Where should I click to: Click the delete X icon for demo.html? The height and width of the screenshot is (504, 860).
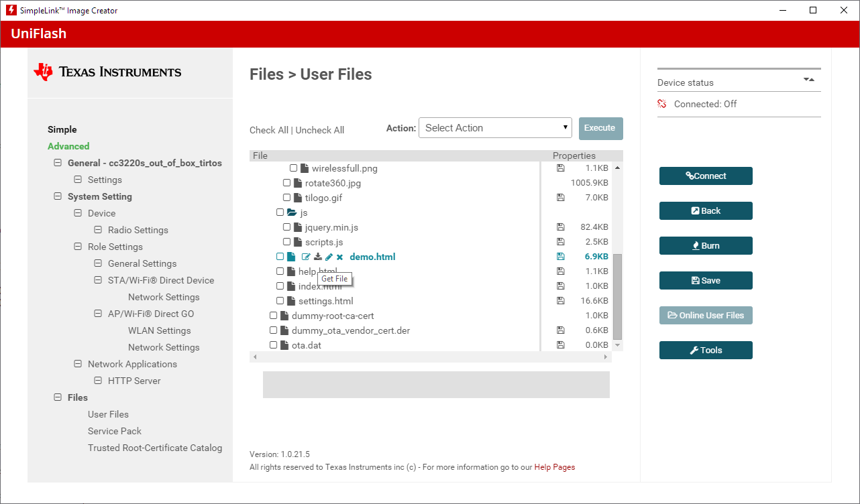pos(339,257)
